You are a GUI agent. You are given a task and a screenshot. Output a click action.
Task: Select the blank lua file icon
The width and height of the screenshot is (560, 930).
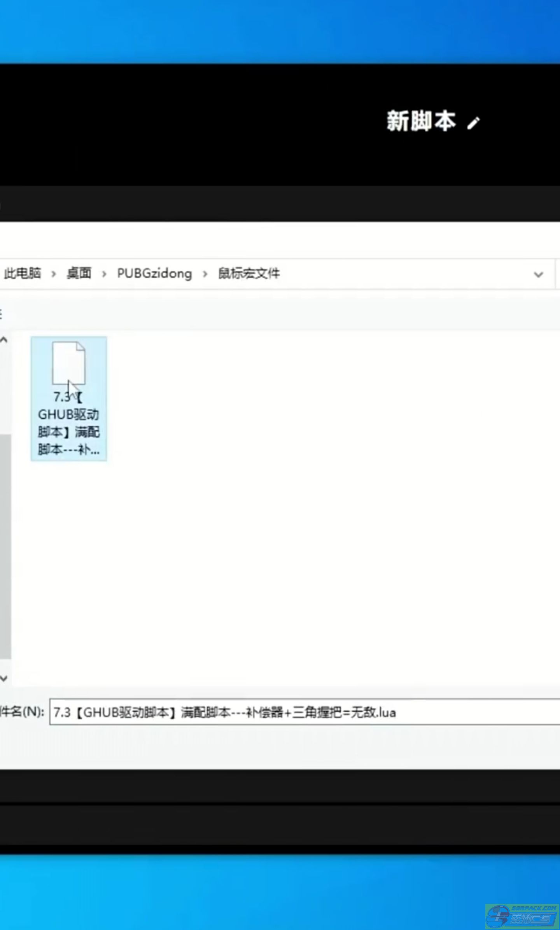point(68,363)
